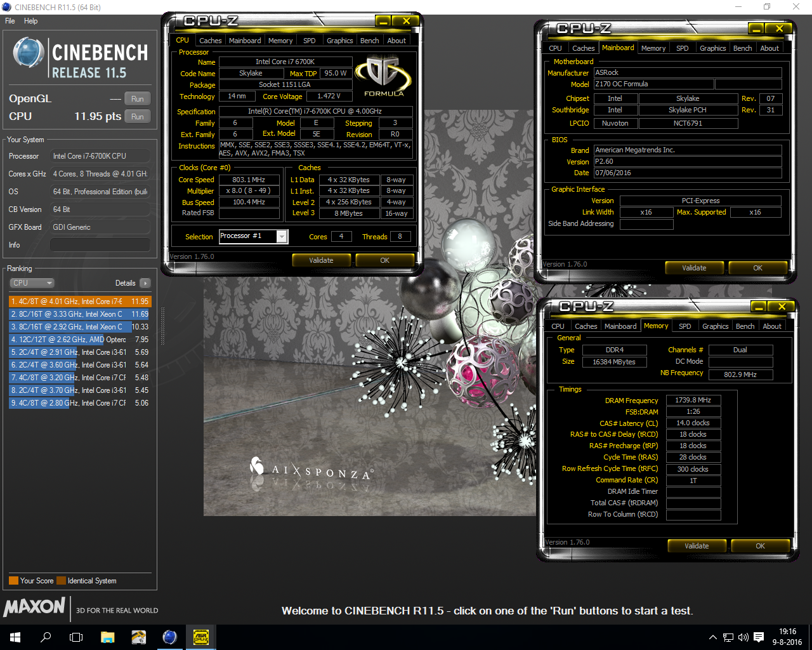Minimize the top-left CPU-Z processor window
The width and height of the screenshot is (812, 650).
[383, 21]
